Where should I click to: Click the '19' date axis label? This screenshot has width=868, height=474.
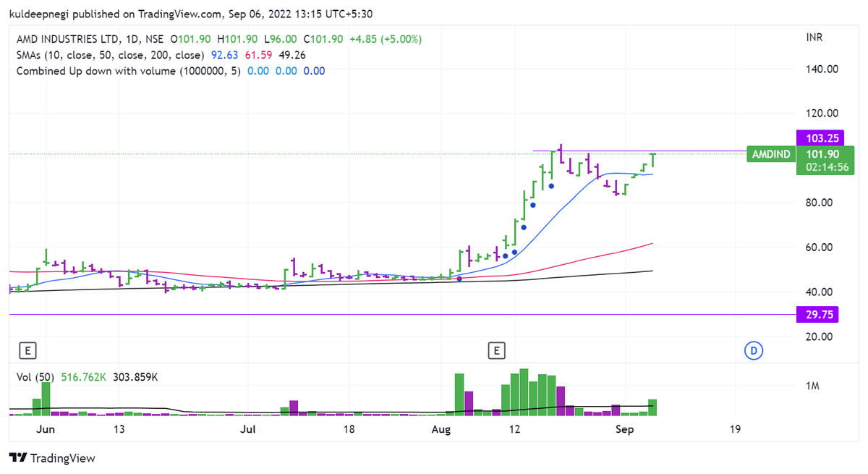tap(736, 429)
